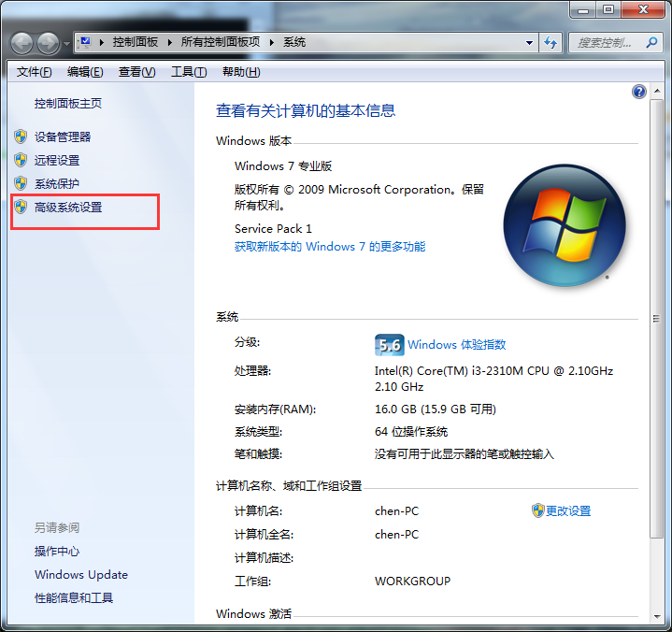Image resolution: width=672 pixels, height=632 pixels.
Task: Open the 查看(V) menu
Action: 136,72
